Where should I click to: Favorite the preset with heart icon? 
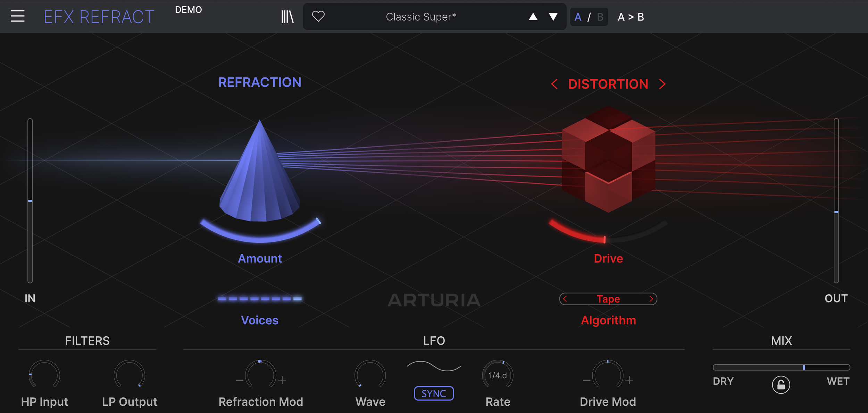pyautogui.click(x=318, y=16)
